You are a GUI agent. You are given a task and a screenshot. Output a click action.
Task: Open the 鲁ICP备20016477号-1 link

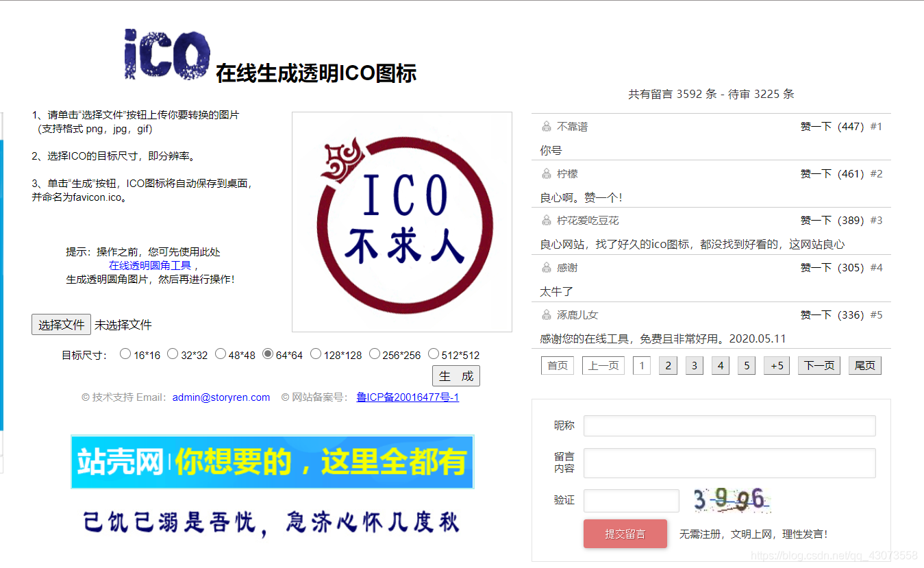(x=408, y=397)
